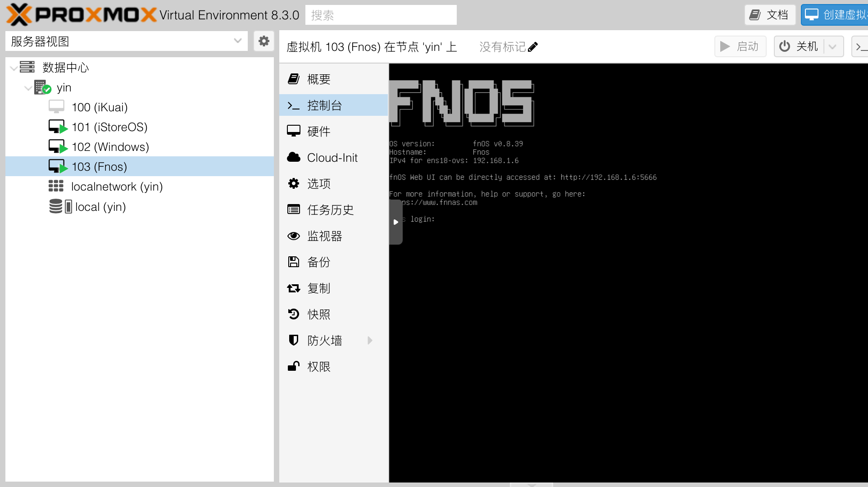Click the search input field
The height and width of the screenshot is (487, 868).
click(x=381, y=15)
